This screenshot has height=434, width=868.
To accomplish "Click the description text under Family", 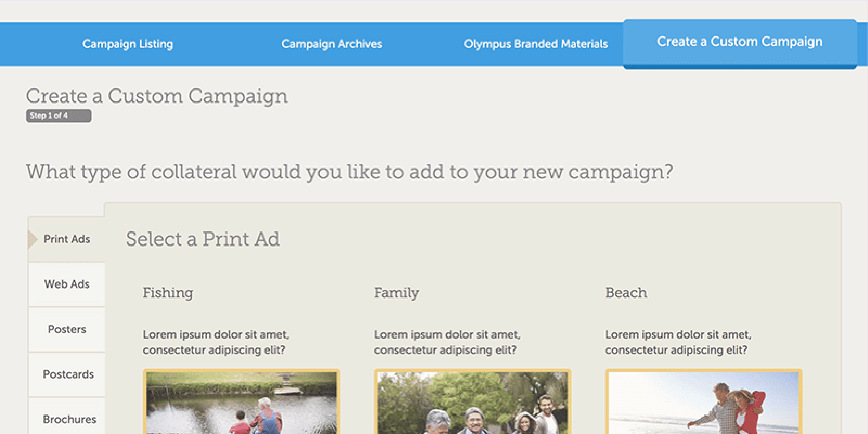I will coord(447,342).
